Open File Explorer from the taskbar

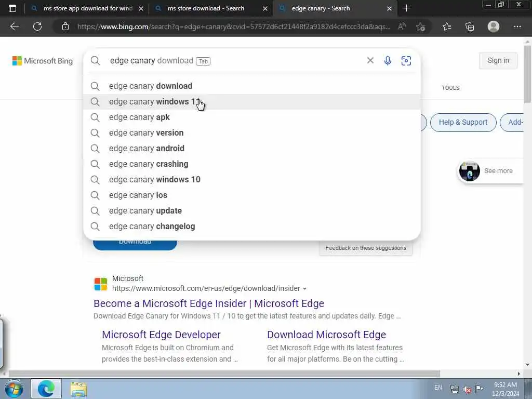pos(79,389)
